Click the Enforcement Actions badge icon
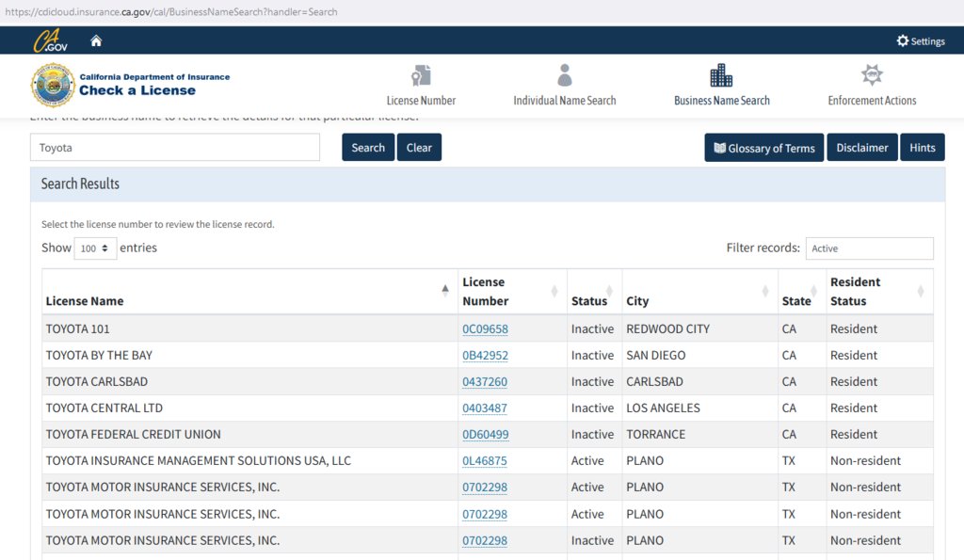Viewport: 964px width, 560px height. (872, 74)
